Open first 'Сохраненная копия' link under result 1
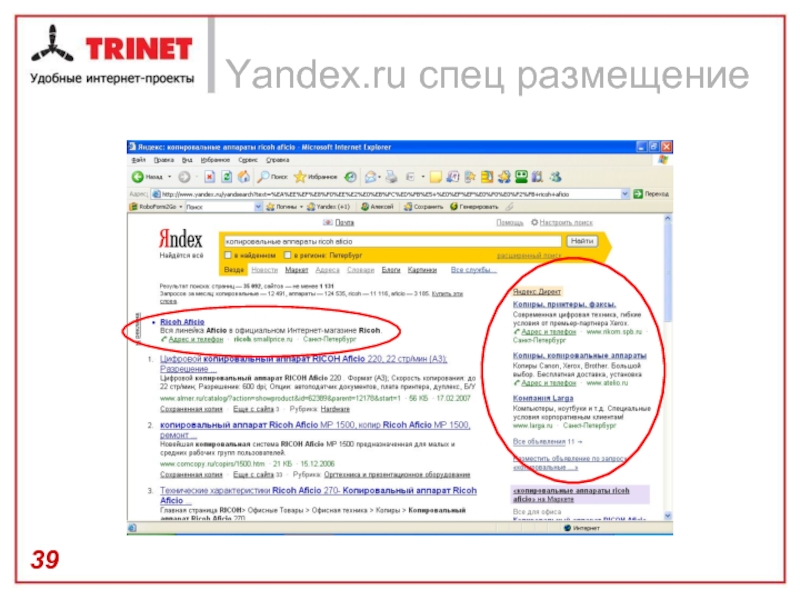 pos(191,409)
